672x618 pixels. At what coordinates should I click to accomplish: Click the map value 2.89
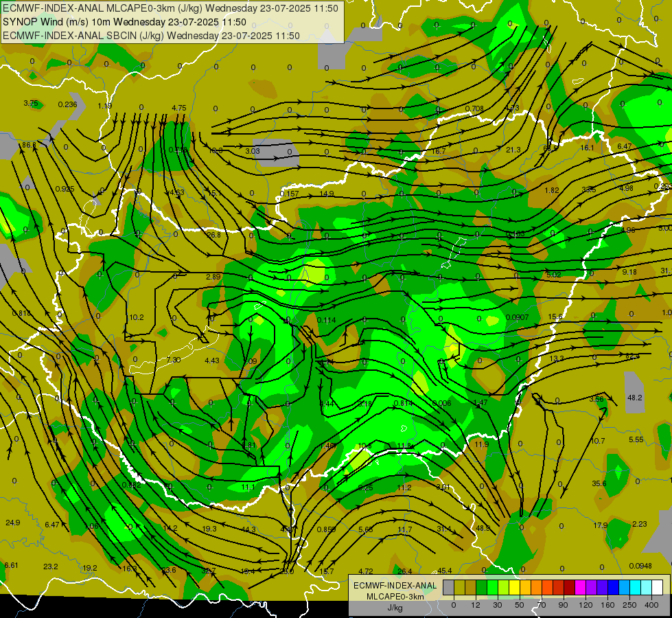(213, 277)
